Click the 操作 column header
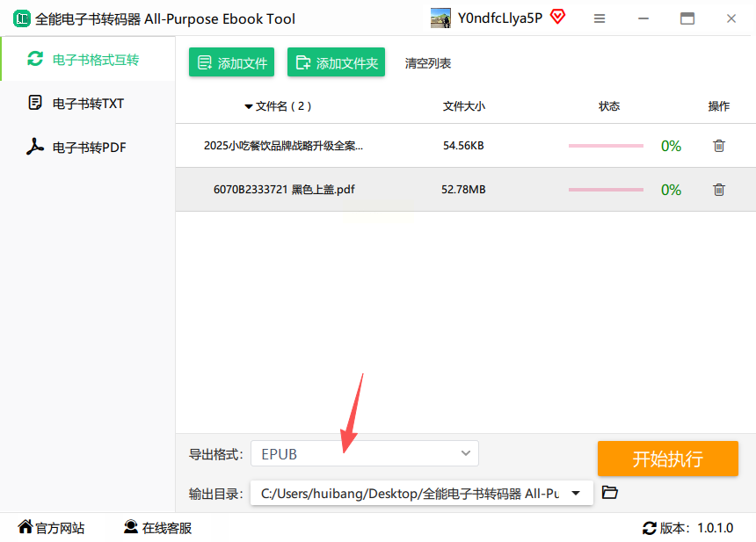 point(718,106)
